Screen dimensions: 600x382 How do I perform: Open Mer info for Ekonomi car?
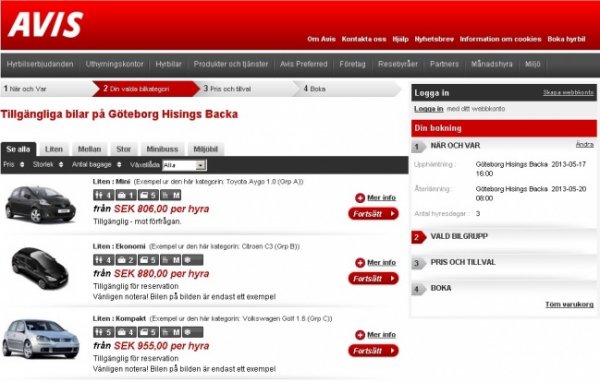[382, 263]
